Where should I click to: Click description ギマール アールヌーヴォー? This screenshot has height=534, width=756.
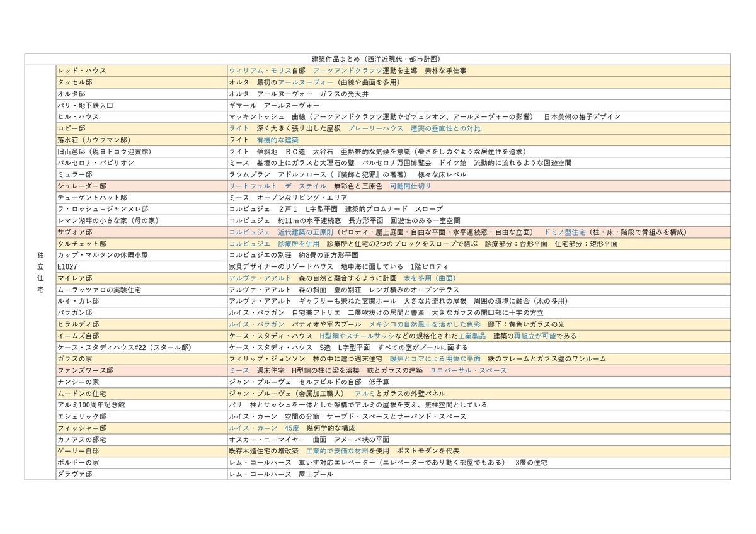(x=479, y=105)
